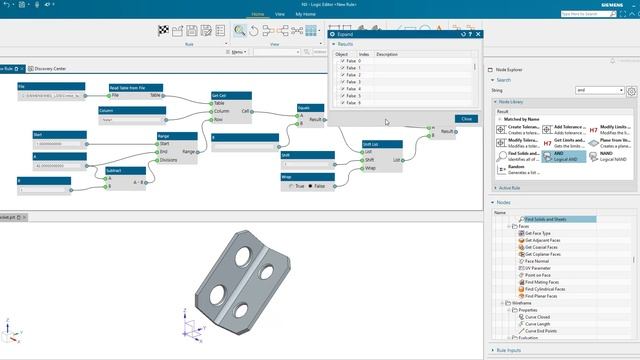This screenshot has width=640, height=360.
Task: Expand the Rule Inputs section
Action: (493, 350)
